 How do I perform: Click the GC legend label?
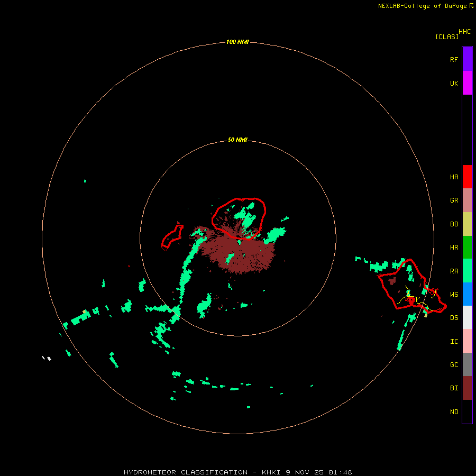pos(454,365)
